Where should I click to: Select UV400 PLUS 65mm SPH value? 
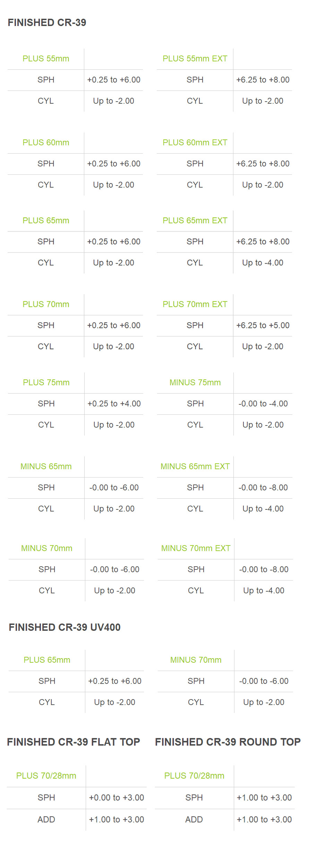pos(115,681)
